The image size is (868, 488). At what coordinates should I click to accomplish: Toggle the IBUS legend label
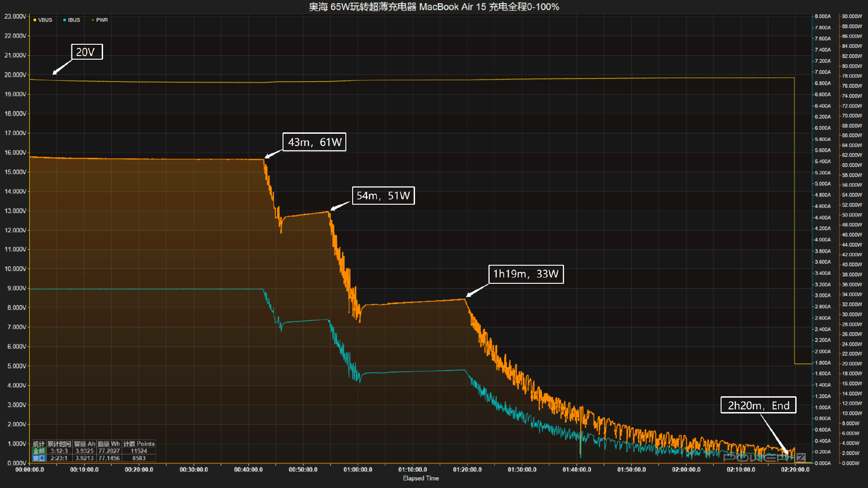[74, 20]
